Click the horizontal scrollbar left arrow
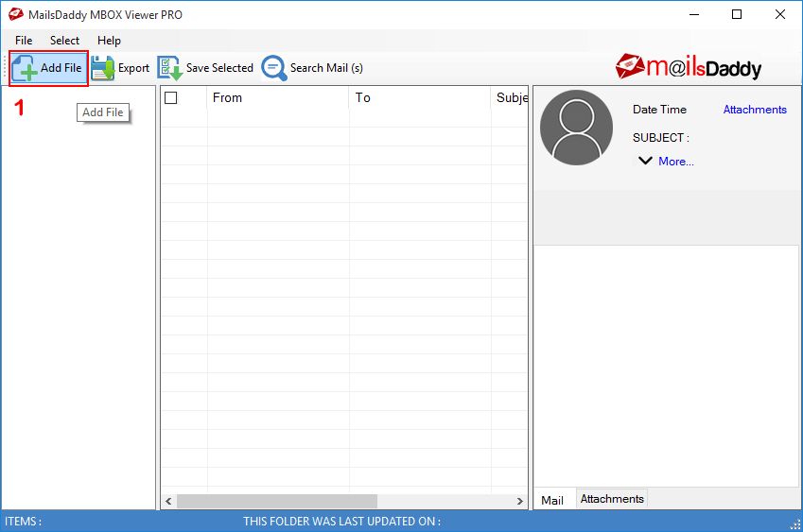Image resolution: width=803 pixels, height=532 pixels. tap(168, 501)
